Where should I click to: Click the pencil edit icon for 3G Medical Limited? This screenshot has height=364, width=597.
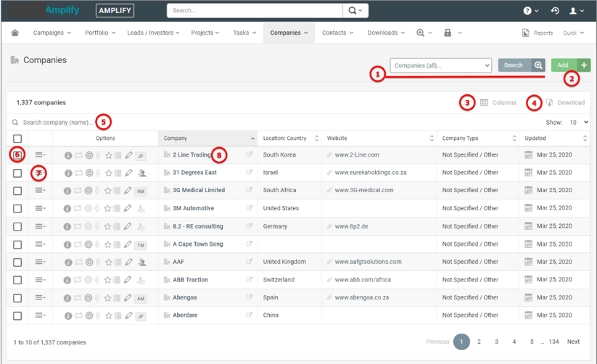click(128, 191)
